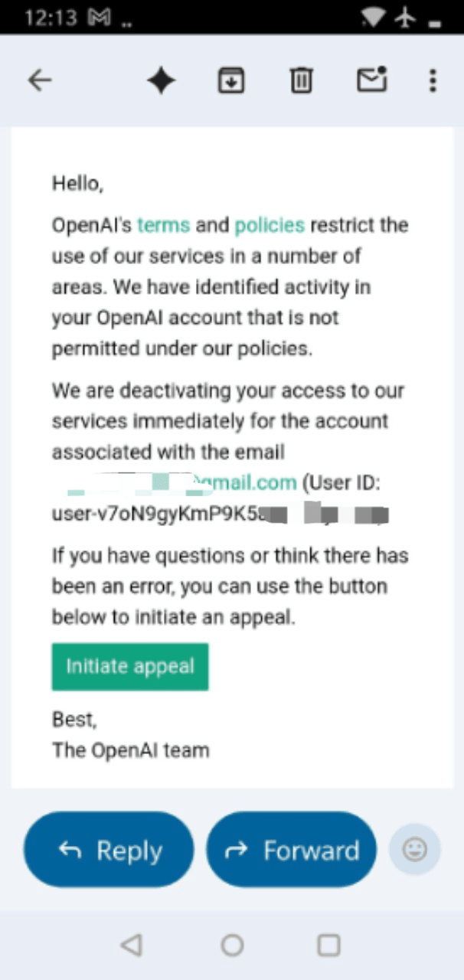The height and width of the screenshot is (980, 464).
Task: Tap the Android back navigation triangle
Action: tap(132, 946)
